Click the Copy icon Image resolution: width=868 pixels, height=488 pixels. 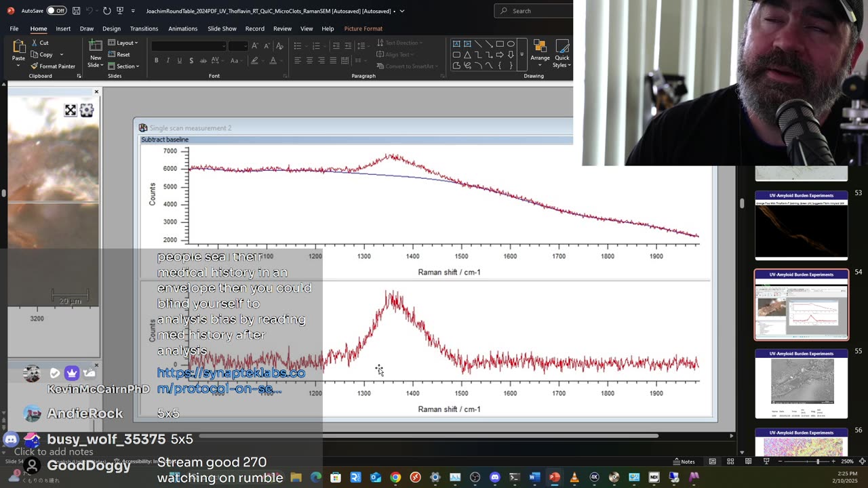[34, 54]
